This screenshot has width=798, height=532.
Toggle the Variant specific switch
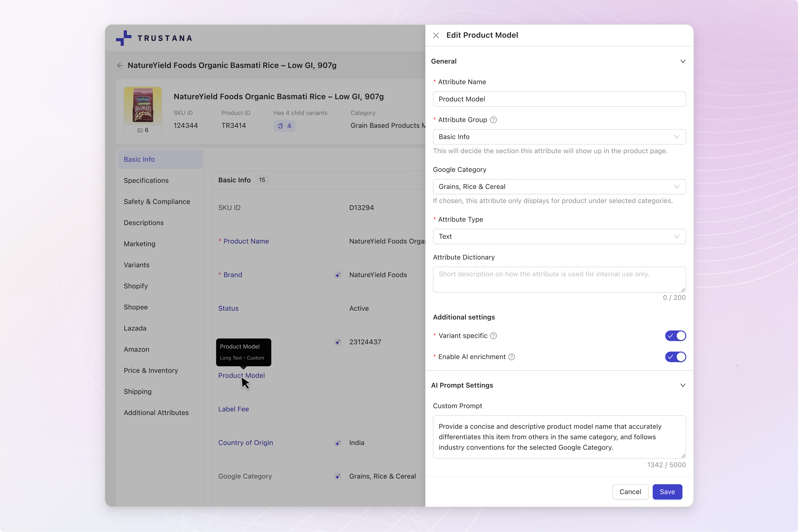click(x=675, y=336)
